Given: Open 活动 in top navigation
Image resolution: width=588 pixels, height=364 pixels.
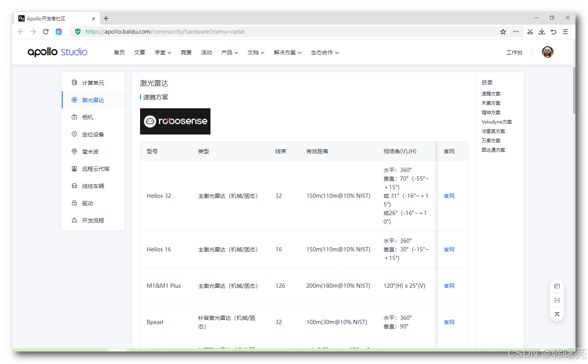Looking at the screenshot, I should pos(207,52).
